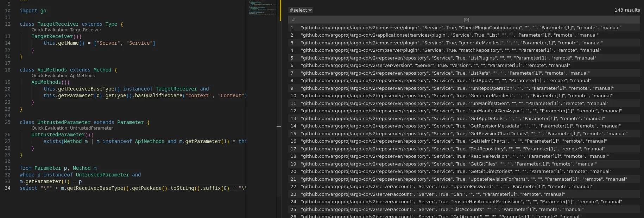
Task: Run Quick Evaluation: UntrustedParameter code lens
Action: click(72, 128)
